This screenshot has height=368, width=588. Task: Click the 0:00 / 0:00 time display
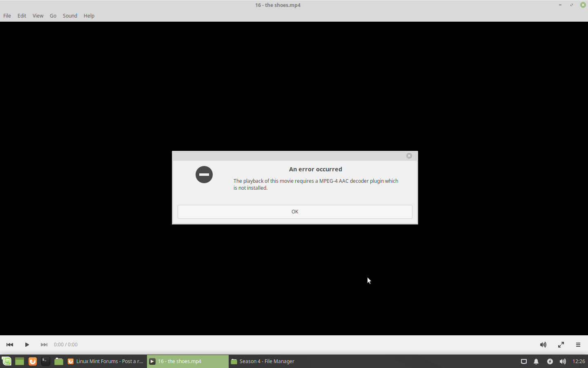click(x=66, y=345)
